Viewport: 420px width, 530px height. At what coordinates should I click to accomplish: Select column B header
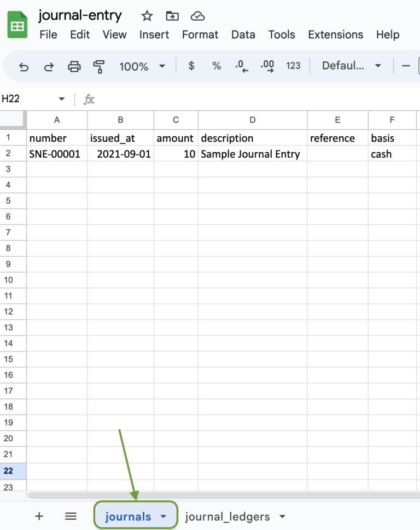click(x=120, y=120)
